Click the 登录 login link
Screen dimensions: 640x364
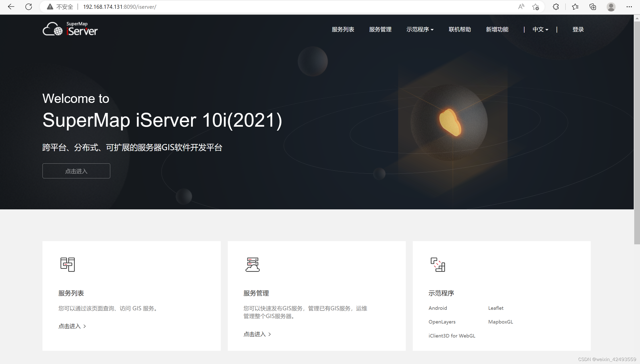(x=578, y=29)
